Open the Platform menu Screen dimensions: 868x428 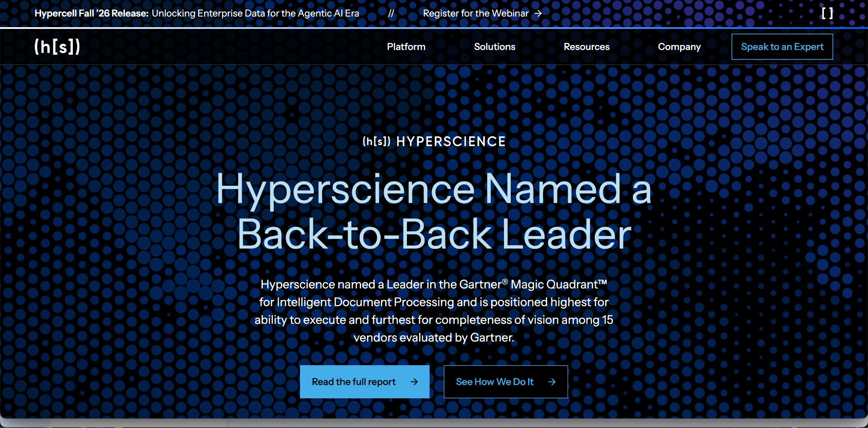(x=406, y=47)
